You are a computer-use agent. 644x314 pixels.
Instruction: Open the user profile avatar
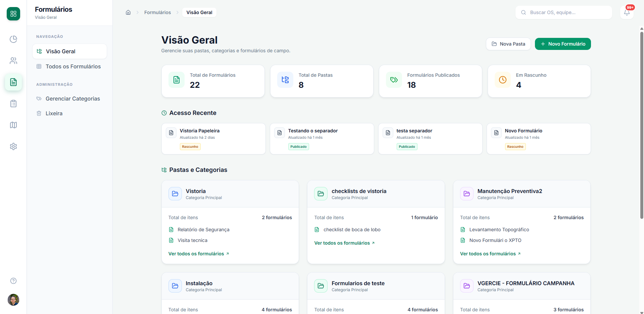pos(13,300)
